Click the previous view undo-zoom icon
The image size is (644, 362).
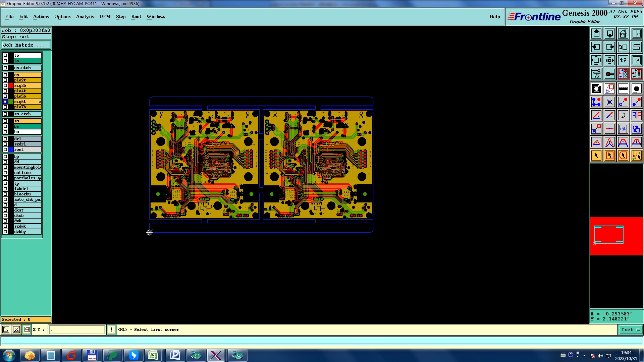click(623, 47)
